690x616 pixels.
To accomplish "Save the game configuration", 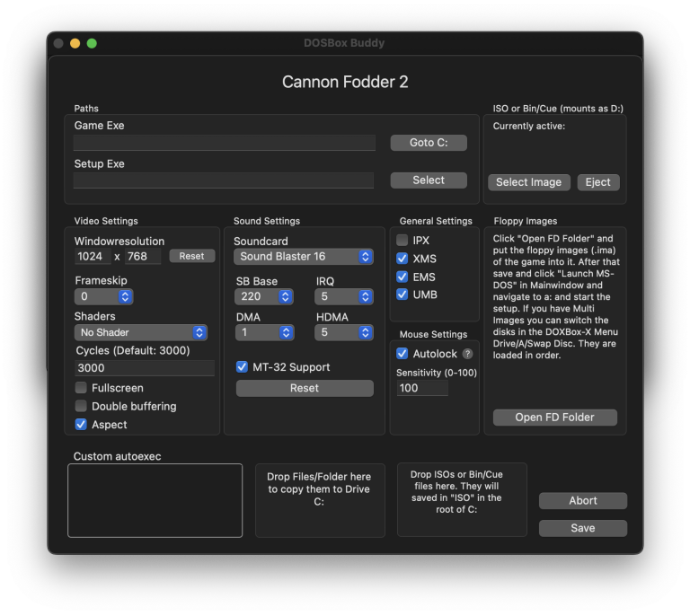I will (x=582, y=528).
